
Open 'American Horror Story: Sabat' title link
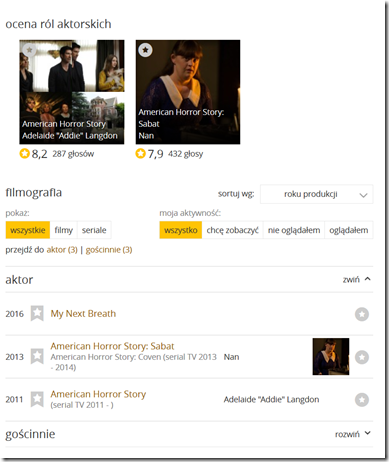[x=112, y=346]
